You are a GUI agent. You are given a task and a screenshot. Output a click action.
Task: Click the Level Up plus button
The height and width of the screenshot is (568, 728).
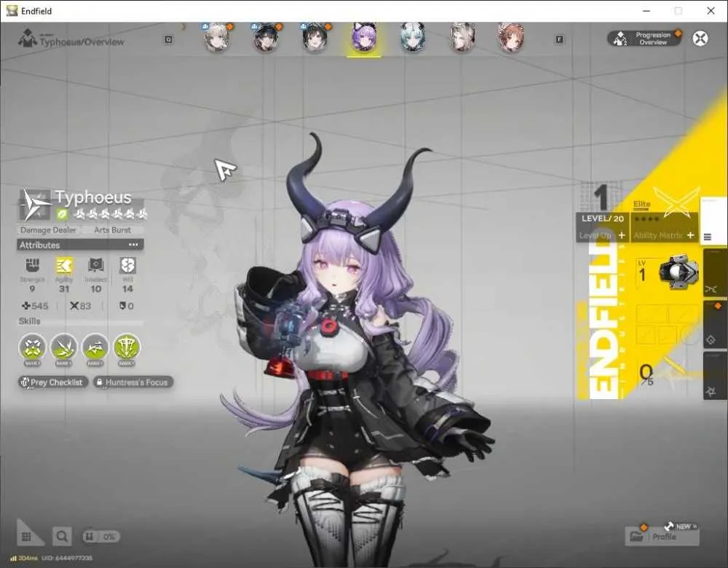pyautogui.click(x=621, y=235)
